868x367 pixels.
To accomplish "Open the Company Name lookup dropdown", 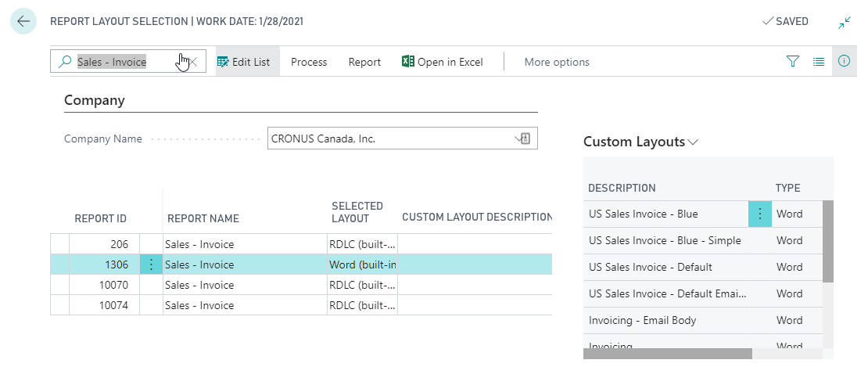I will pos(523,139).
